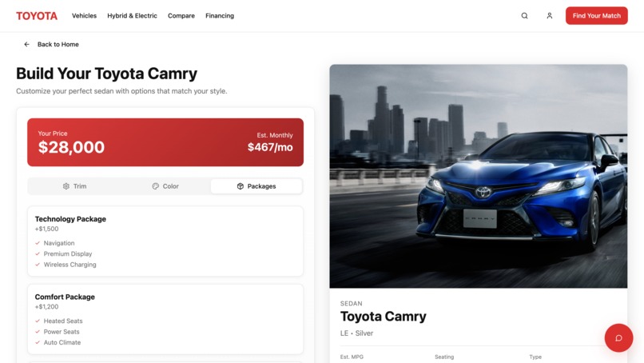Open the user account icon

point(549,16)
